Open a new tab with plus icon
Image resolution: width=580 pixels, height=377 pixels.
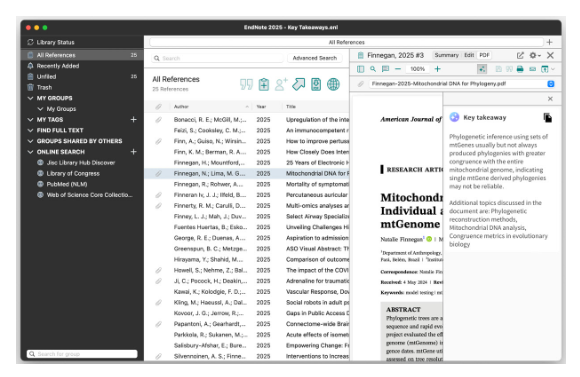[550, 42]
